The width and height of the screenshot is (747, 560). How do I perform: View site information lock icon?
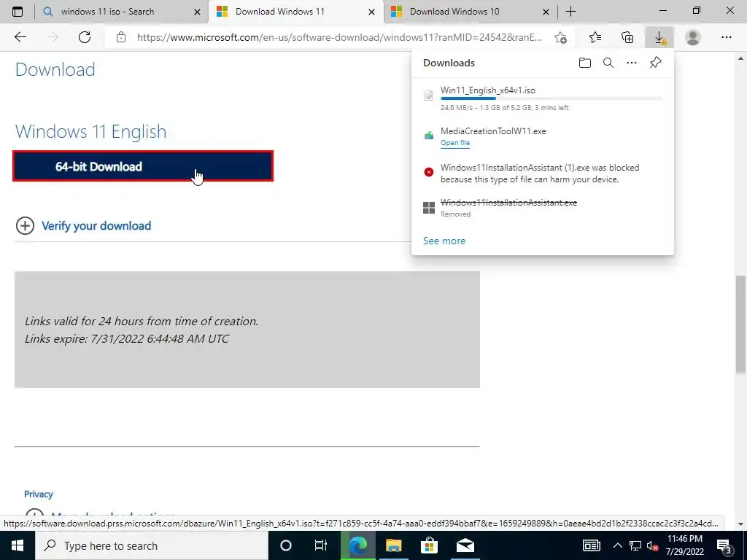pyautogui.click(x=121, y=37)
